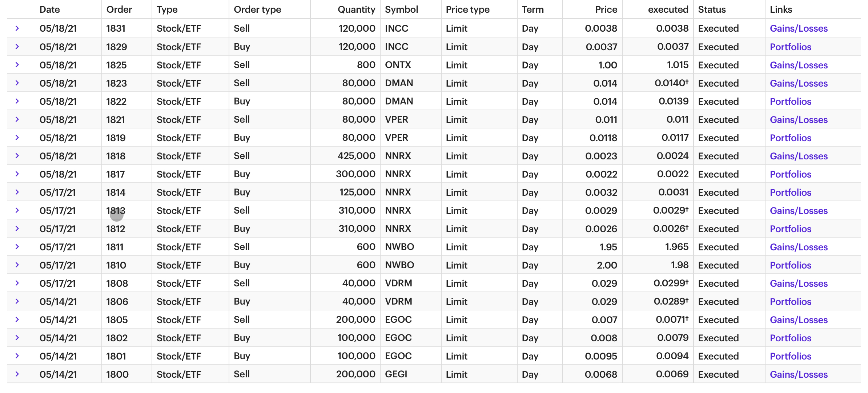Viewport: 868px width, 393px height.
Task: View Gains/Losses for DMAN order 1823
Action: [799, 83]
